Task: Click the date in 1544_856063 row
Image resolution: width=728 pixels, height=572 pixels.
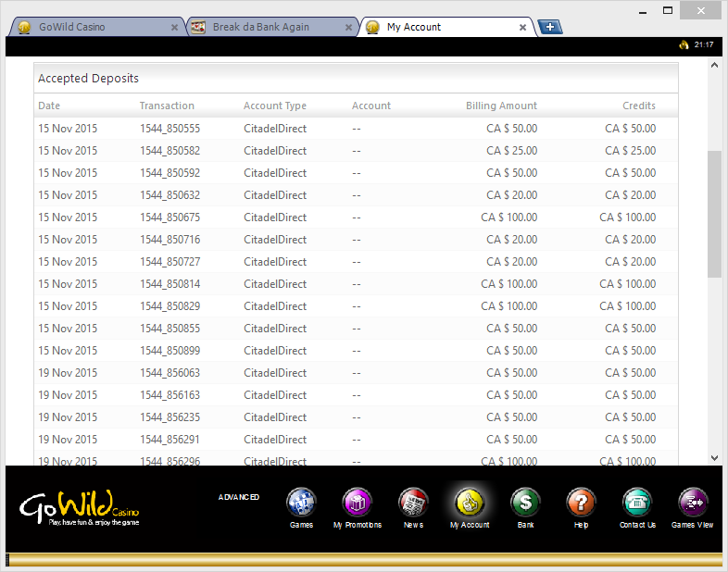Action: [68, 373]
